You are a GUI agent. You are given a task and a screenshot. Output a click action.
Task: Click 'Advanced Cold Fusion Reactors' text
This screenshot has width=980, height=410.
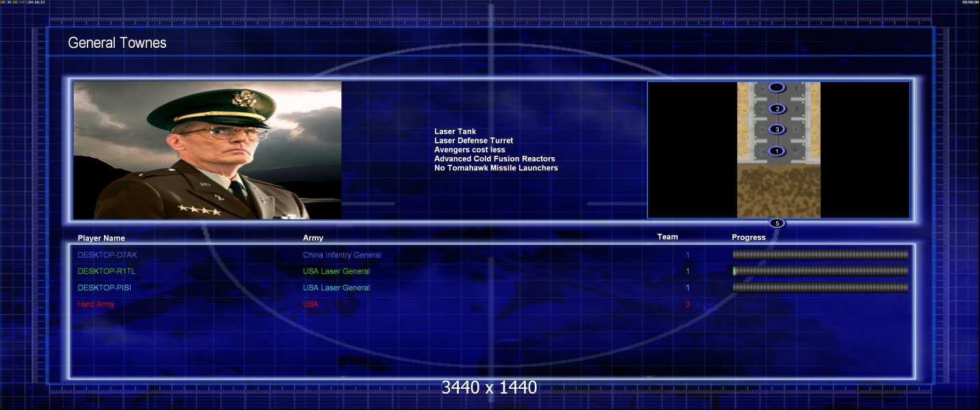pyautogui.click(x=494, y=159)
